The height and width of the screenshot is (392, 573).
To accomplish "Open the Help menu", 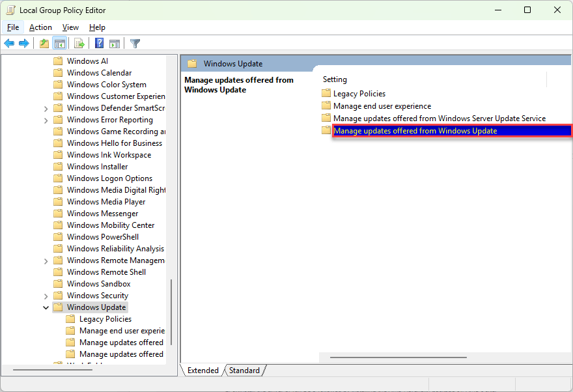I will [x=97, y=27].
